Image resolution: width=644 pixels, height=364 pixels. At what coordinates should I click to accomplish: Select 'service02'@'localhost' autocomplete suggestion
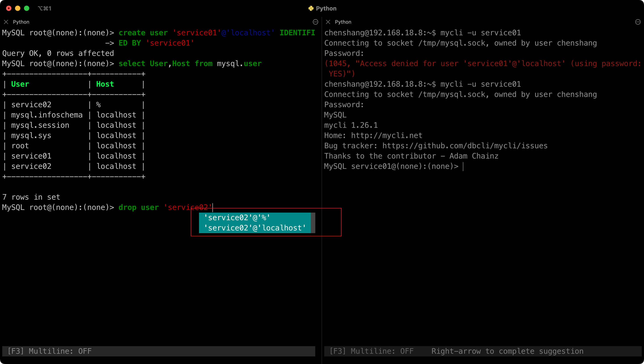[x=254, y=228]
